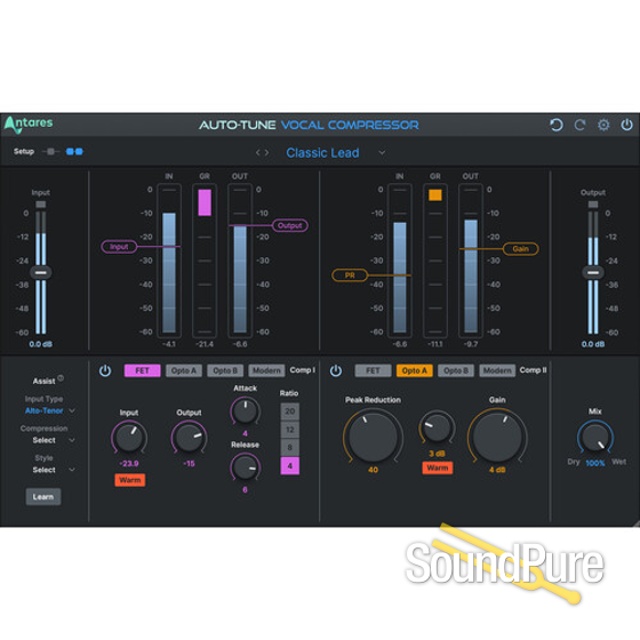Image resolution: width=640 pixels, height=640 pixels.
Task: Toggle Comp I power button
Action: coord(105,370)
